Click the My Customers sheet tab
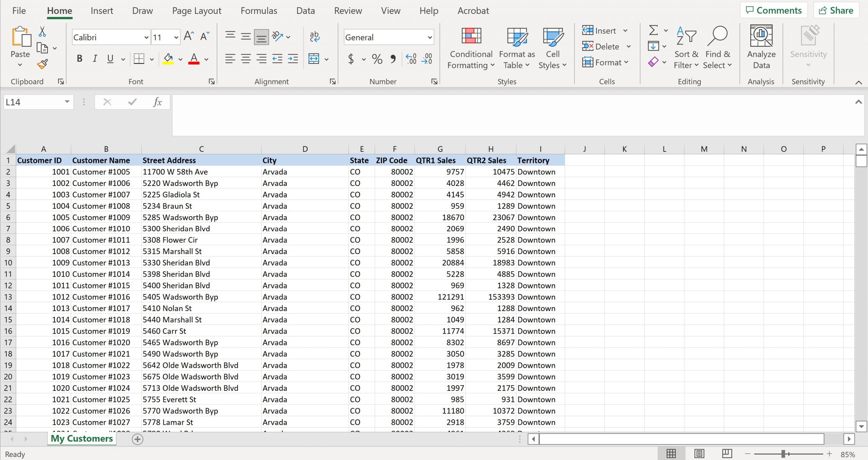This screenshot has height=460, width=868. pos(81,438)
